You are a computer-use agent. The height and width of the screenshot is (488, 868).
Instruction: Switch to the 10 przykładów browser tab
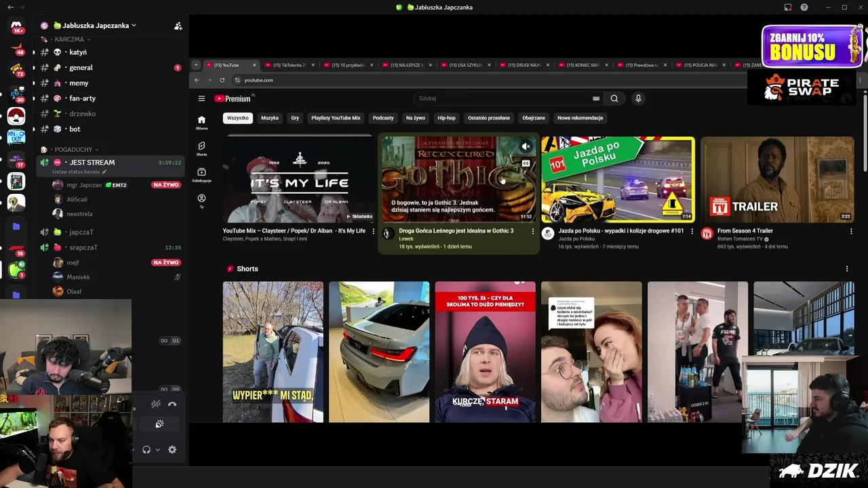[x=349, y=65]
